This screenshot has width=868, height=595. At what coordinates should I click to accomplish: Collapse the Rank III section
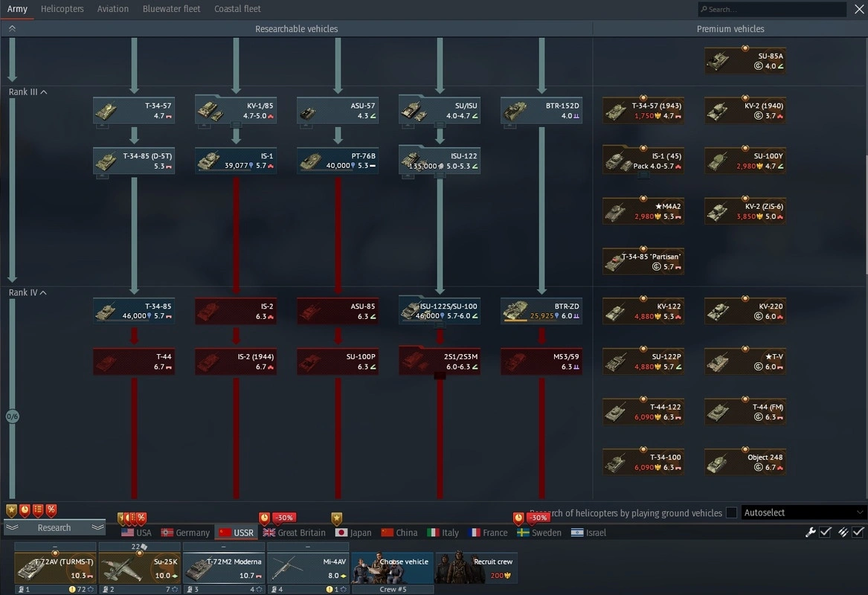click(44, 92)
